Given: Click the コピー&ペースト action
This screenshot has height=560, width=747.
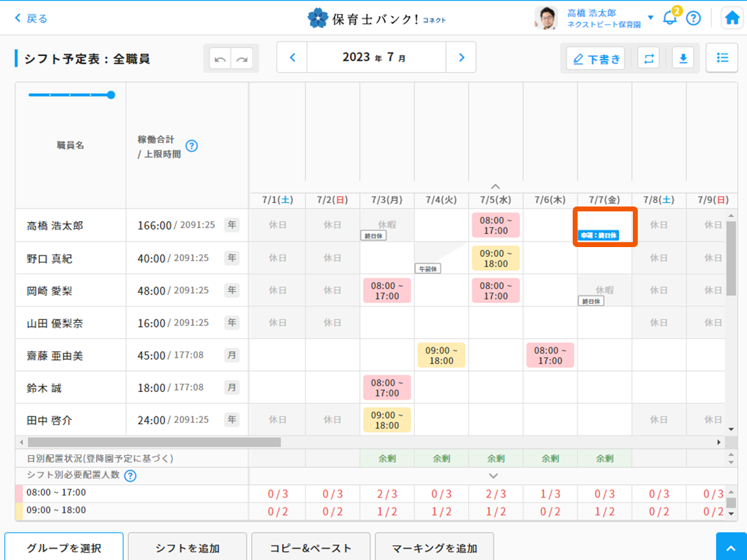Looking at the screenshot, I should point(311,547).
